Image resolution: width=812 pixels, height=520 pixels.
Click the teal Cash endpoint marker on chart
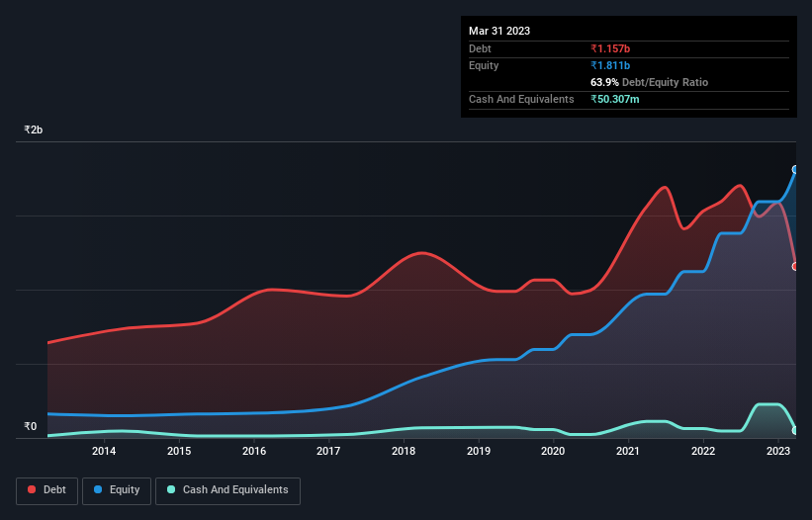(795, 430)
